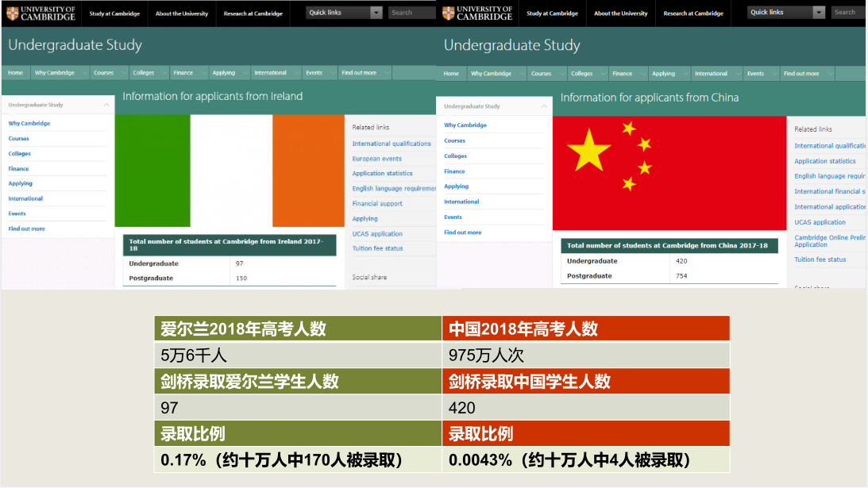Open Financial support related link
868x488 pixels.
[x=377, y=204]
